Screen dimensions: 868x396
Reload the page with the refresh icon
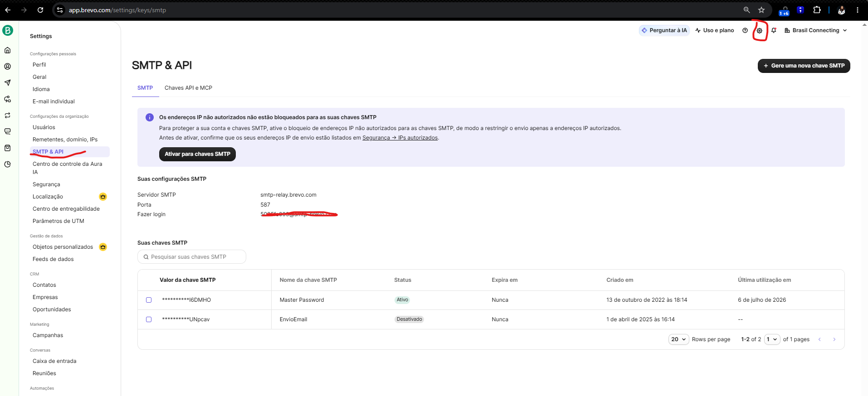tap(40, 10)
